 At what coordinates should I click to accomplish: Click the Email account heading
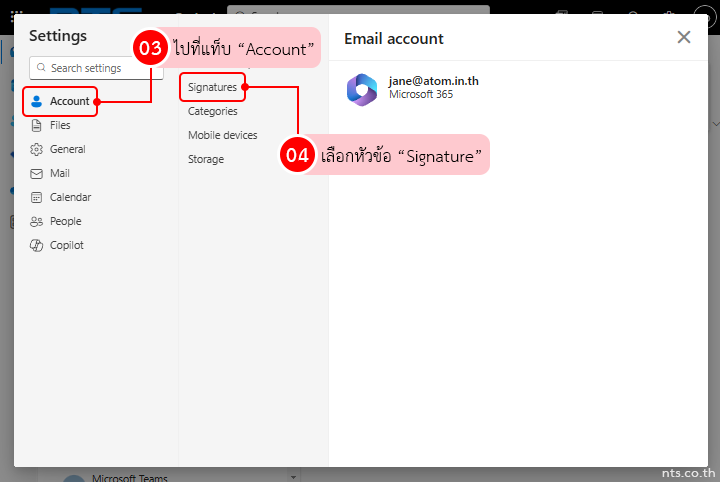[394, 39]
